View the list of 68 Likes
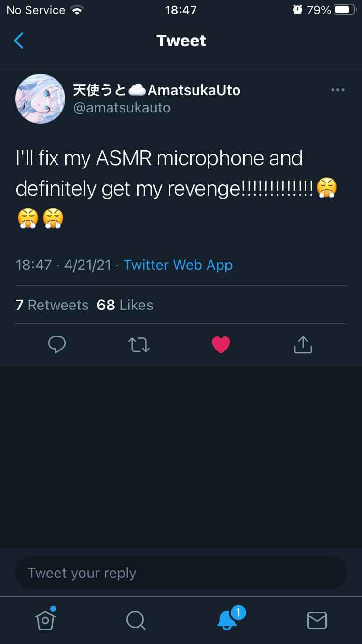The image size is (362, 644). [x=125, y=305]
